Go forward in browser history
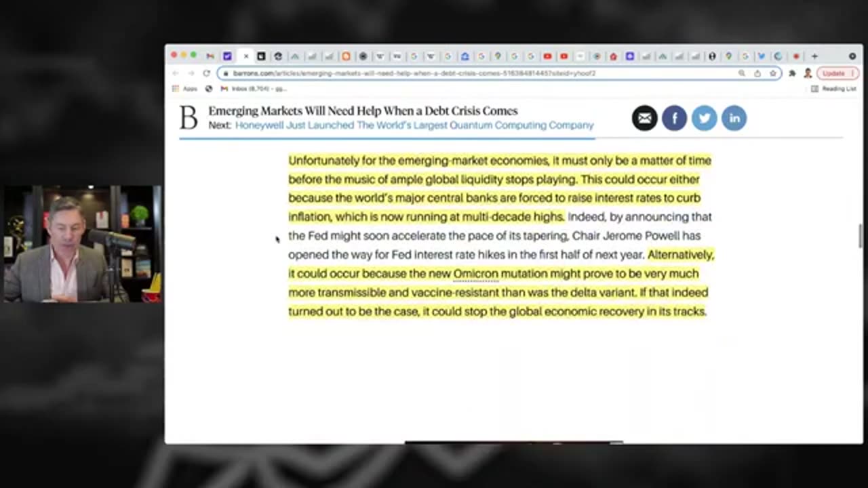 [x=191, y=73]
